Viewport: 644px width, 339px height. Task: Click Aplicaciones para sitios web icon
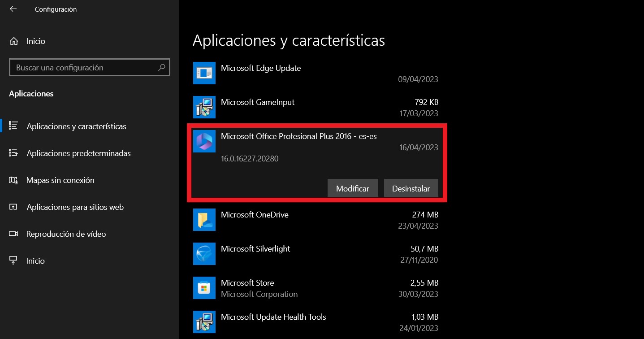point(13,207)
